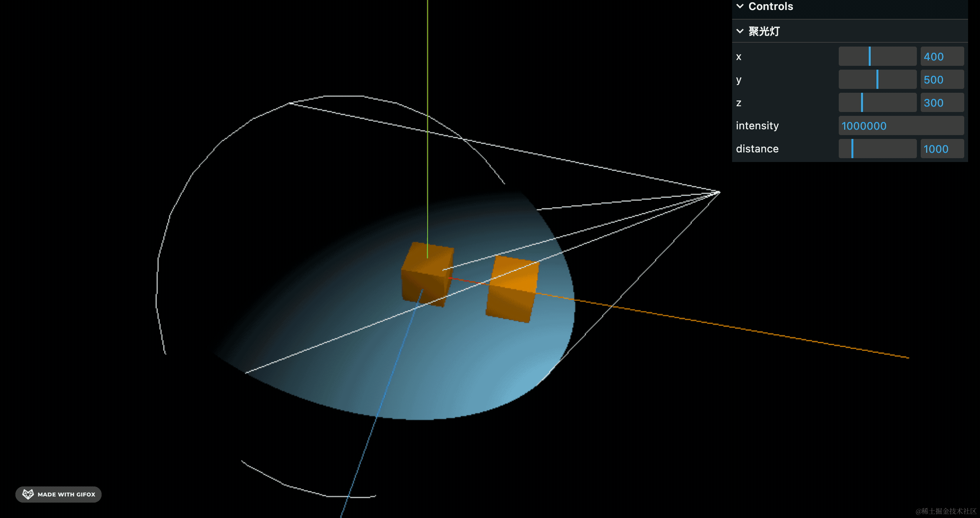Click the y position slider
This screenshot has width=980, height=518.
coord(877,80)
